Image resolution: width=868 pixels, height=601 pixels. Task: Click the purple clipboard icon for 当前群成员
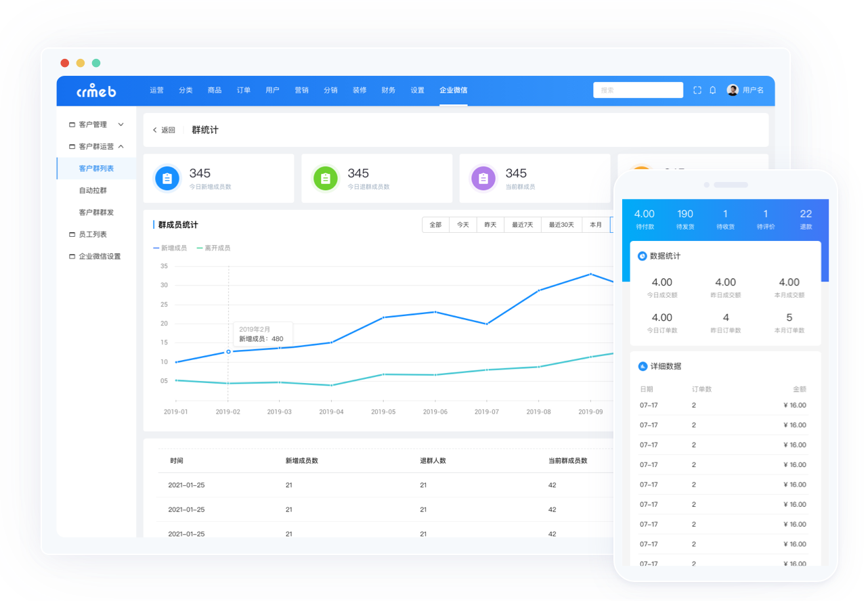[483, 179]
